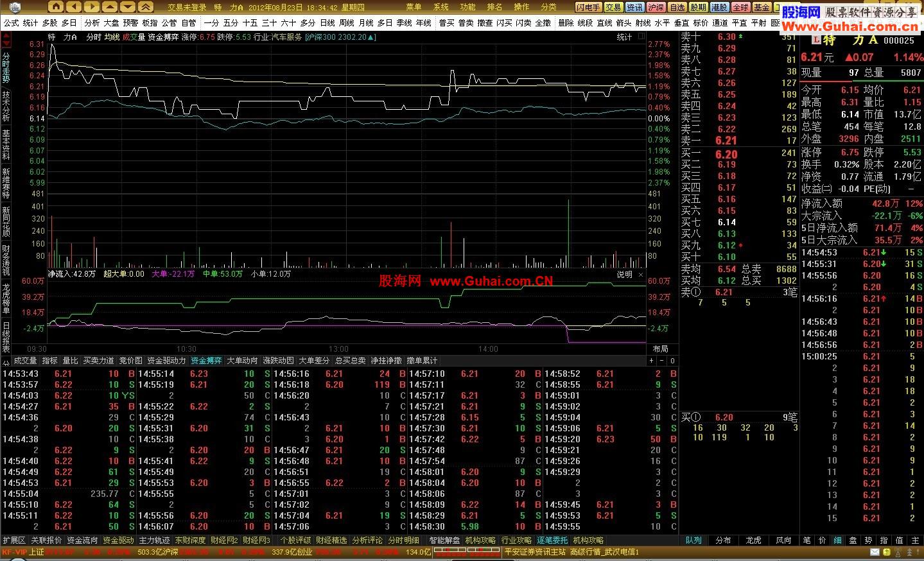Switch to the 买卖力道 indicator tab
Image resolution: width=924 pixels, height=561 pixels.
click(x=98, y=361)
